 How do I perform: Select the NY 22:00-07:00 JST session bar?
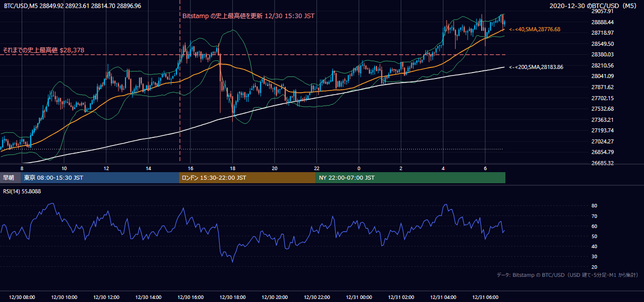tap(411, 178)
